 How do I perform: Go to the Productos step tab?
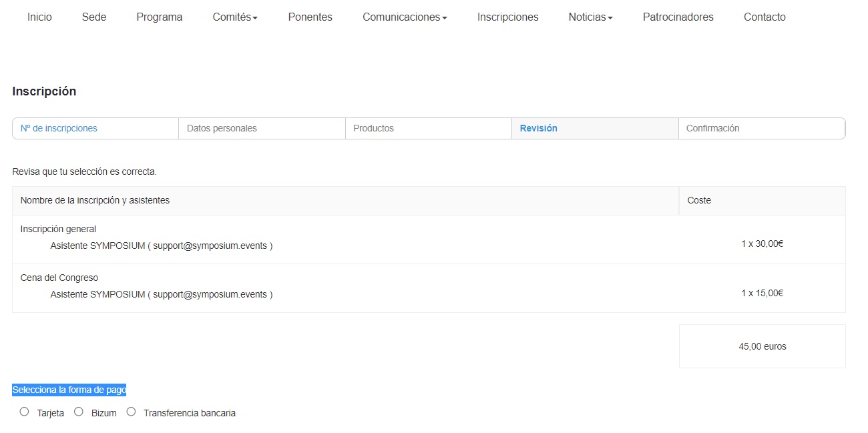(x=373, y=128)
